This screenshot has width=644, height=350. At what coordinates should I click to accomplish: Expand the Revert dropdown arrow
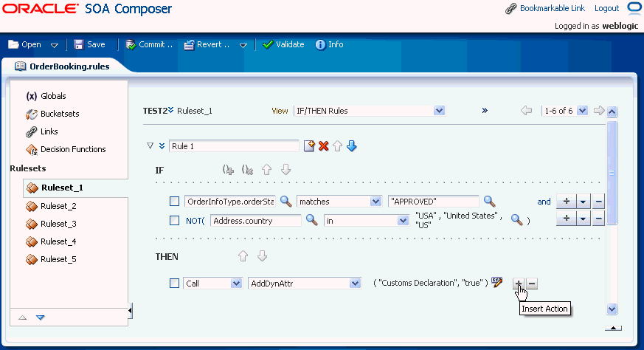tap(243, 45)
